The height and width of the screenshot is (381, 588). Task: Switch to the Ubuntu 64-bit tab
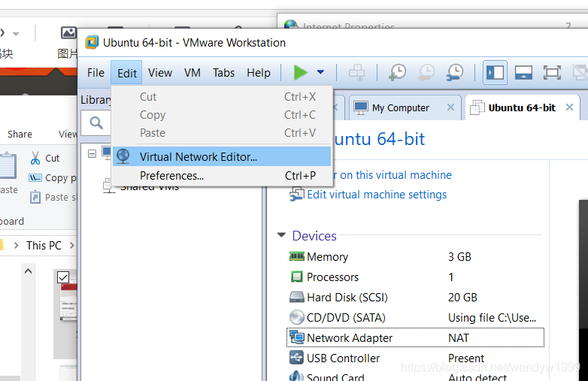(x=521, y=108)
